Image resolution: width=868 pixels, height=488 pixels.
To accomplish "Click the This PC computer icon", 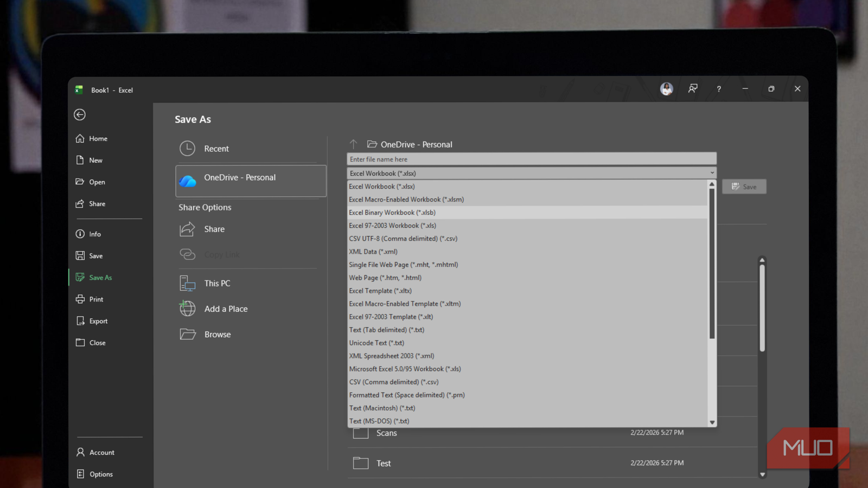I will coord(187,283).
